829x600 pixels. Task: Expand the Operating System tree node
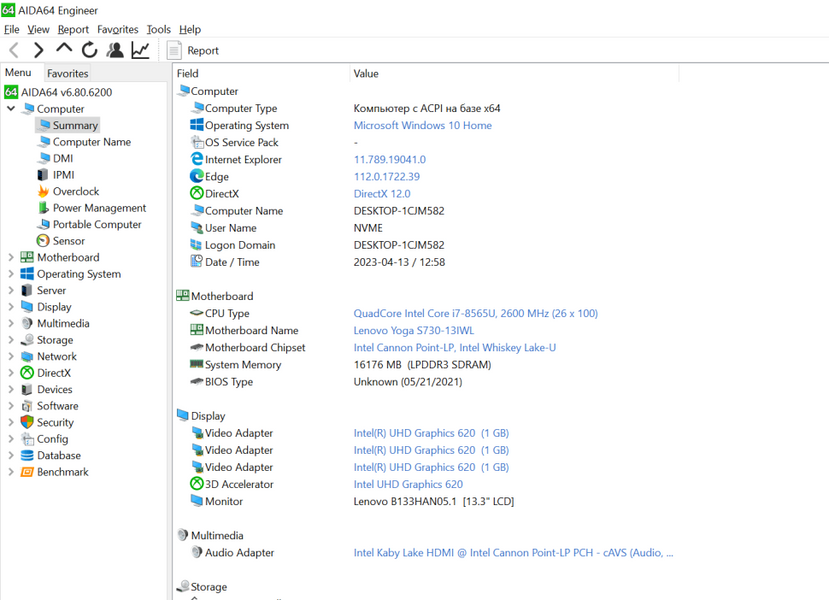click(11, 274)
